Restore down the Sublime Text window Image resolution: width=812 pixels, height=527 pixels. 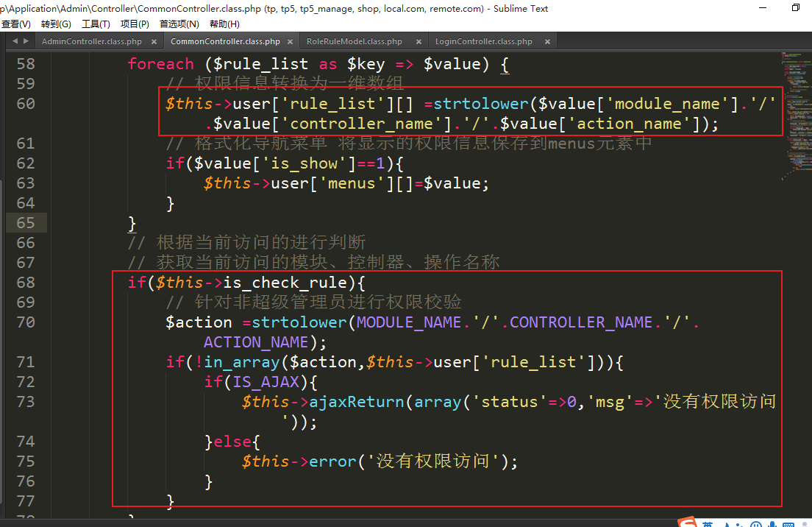point(795,8)
